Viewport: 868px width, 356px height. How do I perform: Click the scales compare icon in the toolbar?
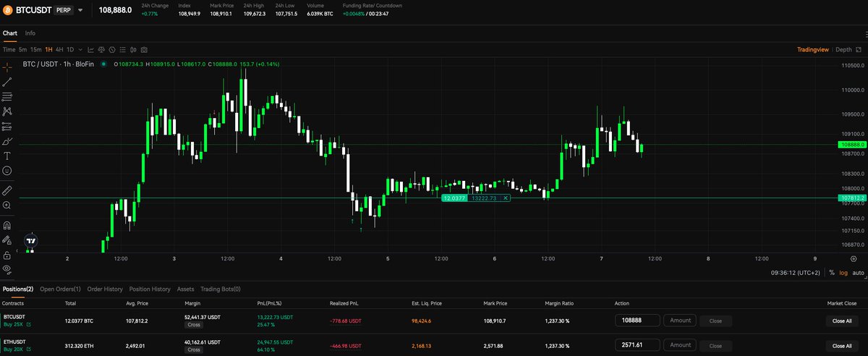click(102, 50)
